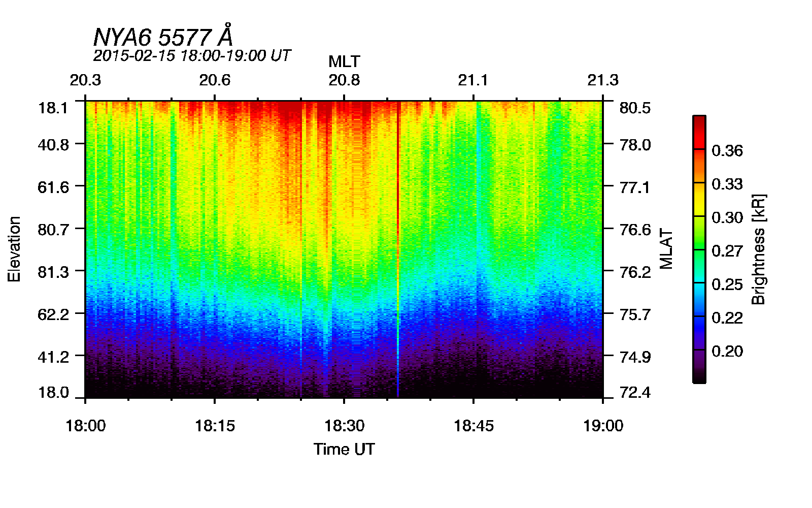Click the MLAT tick '75.7'
The width and height of the screenshot is (812, 508).
(635, 314)
